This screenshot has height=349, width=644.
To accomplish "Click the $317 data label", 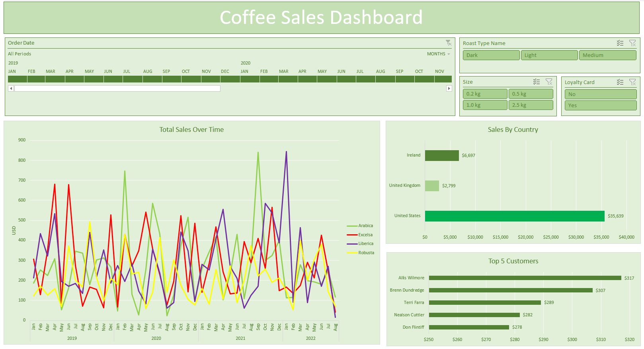I will click(x=629, y=278).
